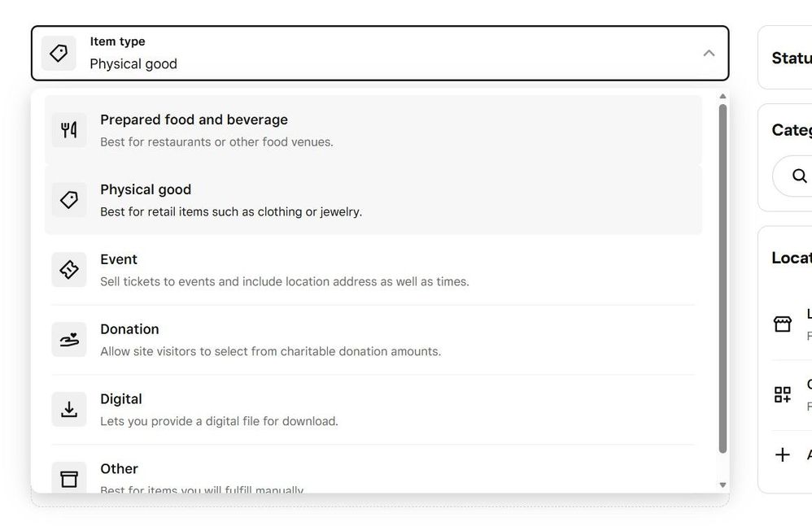Pick Donation from the list
The height and width of the screenshot is (526, 812).
pyautogui.click(x=373, y=340)
